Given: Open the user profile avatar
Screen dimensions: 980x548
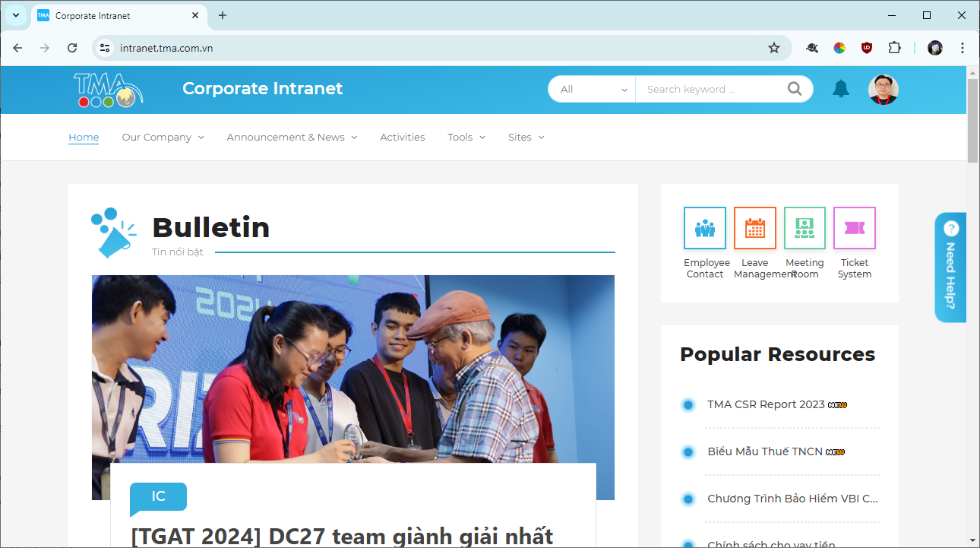Looking at the screenshot, I should [x=884, y=90].
